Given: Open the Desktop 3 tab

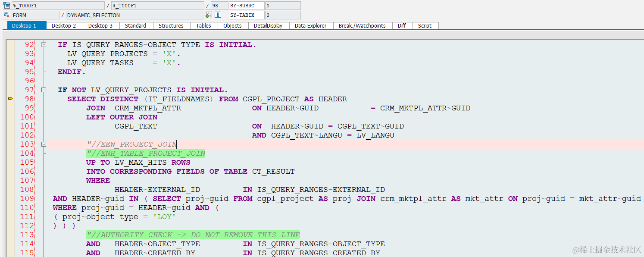Looking at the screenshot, I should click(100, 26).
